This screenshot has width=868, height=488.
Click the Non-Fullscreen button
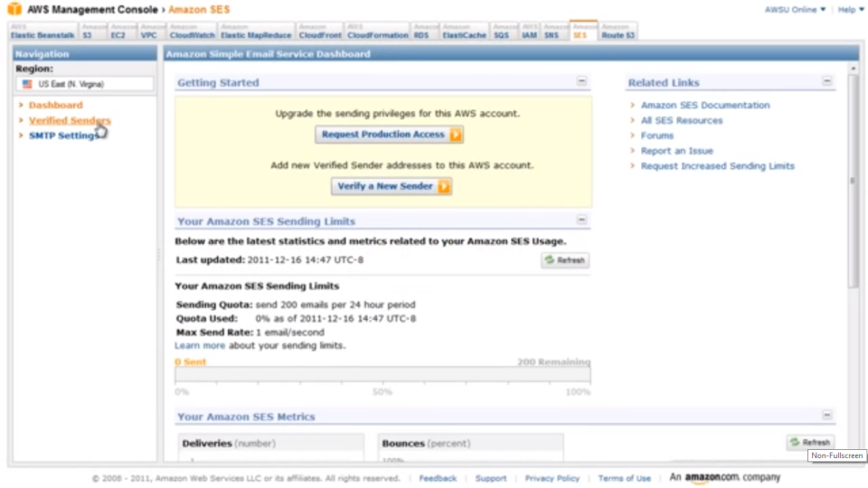point(836,455)
